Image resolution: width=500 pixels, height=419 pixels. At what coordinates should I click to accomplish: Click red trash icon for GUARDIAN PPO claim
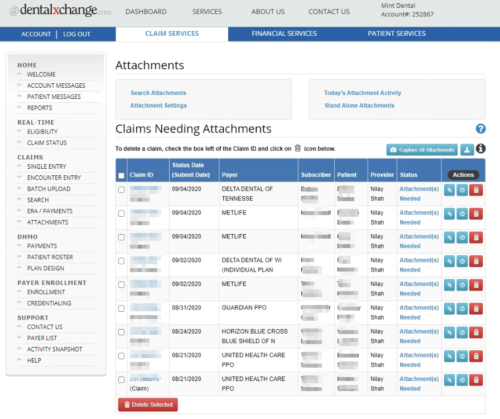click(x=476, y=309)
